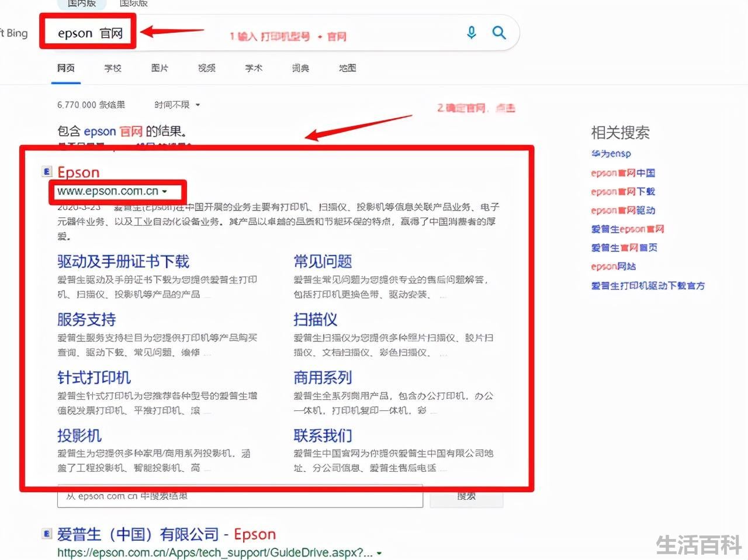Click the microphone voice search icon
This screenshot has height=560, width=748.
[x=472, y=32]
